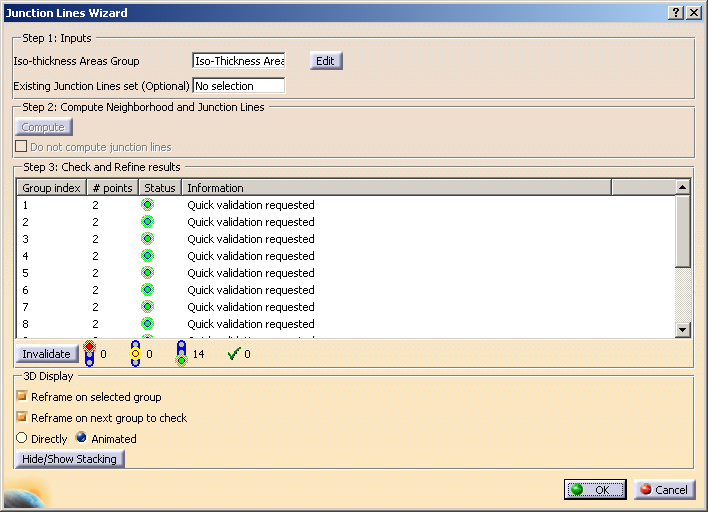Select the Animated radio option
708x512 pixels.
pos(82,439)
